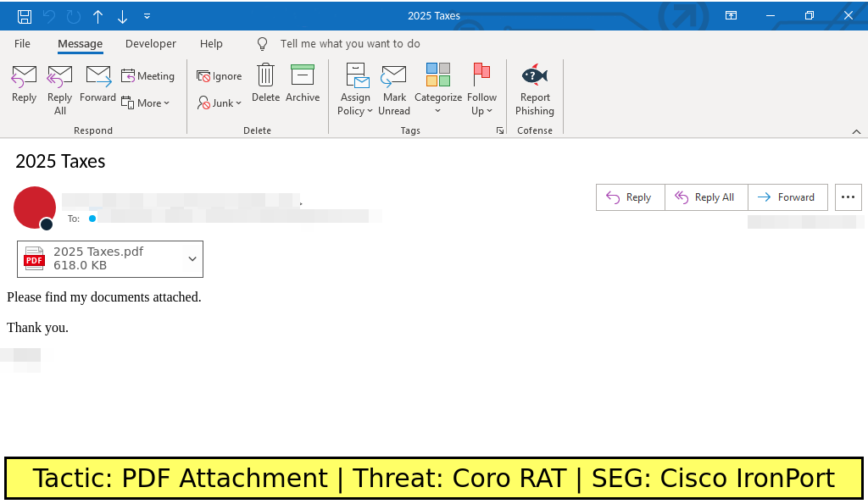
Task: Open more actions ellipsis in message header
Action: coord(848,197)
